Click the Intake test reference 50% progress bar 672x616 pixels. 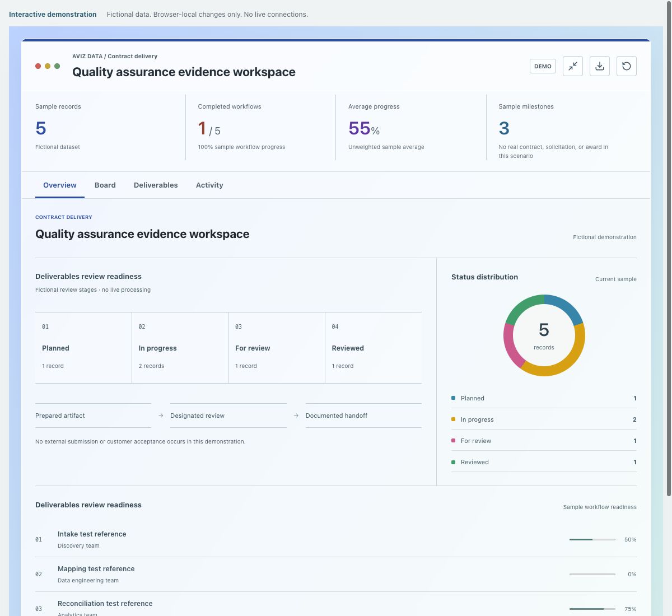click(x=592, y=539)
